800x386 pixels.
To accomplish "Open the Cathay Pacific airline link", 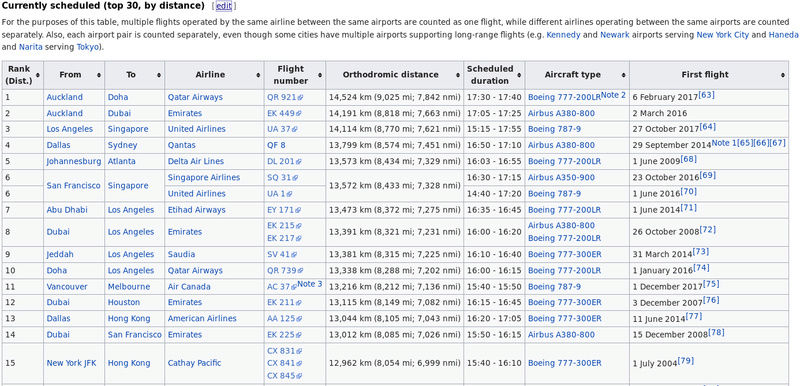I will 194,363.
